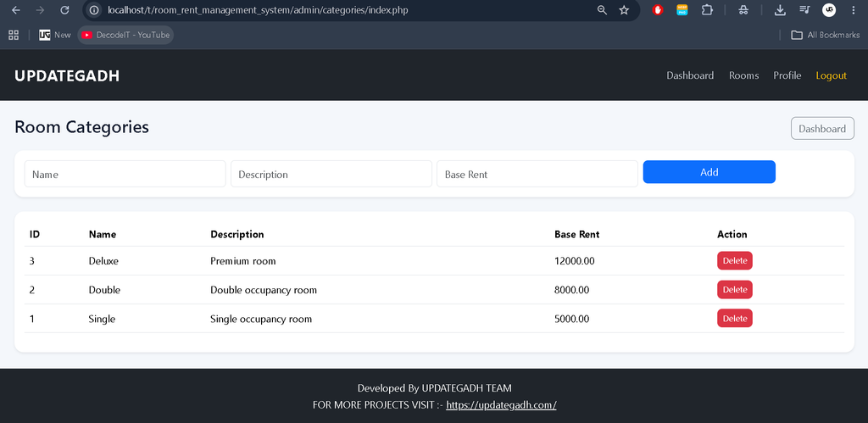Viewport: 868px width, 423px height.
Task: Focus the Name input field
Action: tap(125, 174)
